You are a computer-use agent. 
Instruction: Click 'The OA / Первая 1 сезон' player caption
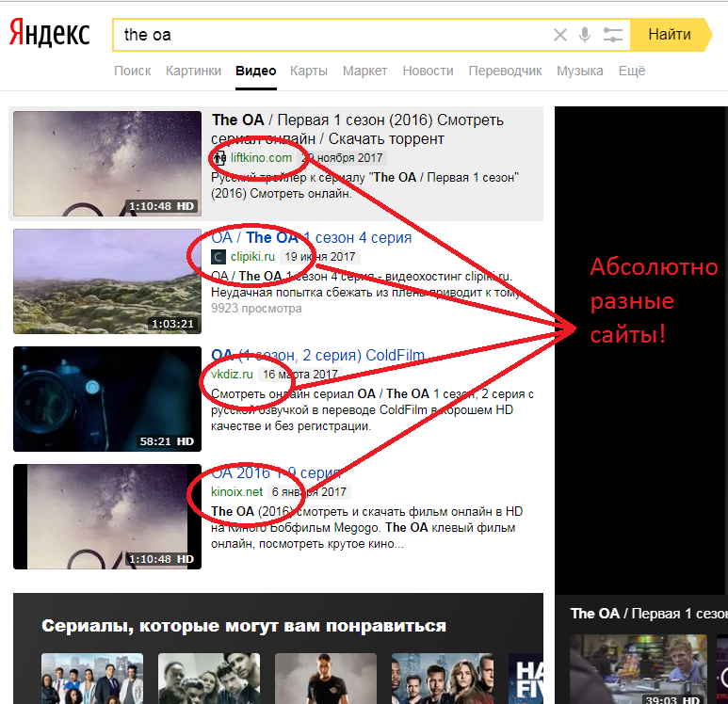pos(649,614)
